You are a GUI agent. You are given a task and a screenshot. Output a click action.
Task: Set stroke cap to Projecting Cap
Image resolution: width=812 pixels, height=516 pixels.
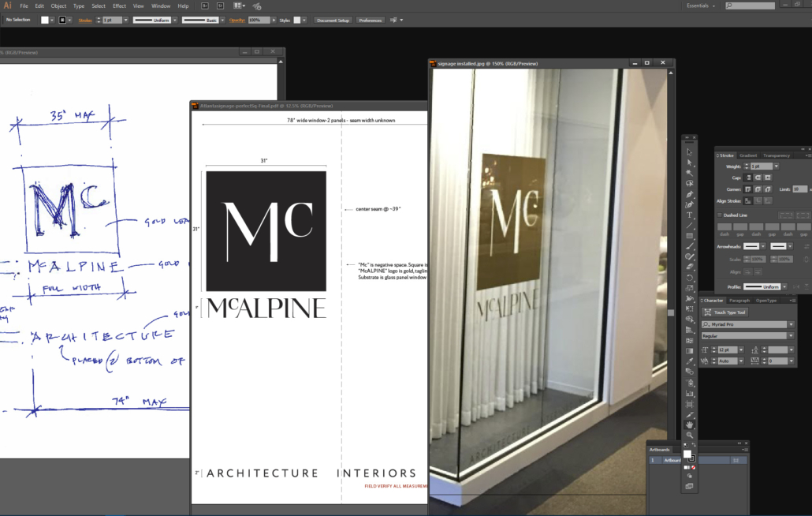click(x=768, y=178)
